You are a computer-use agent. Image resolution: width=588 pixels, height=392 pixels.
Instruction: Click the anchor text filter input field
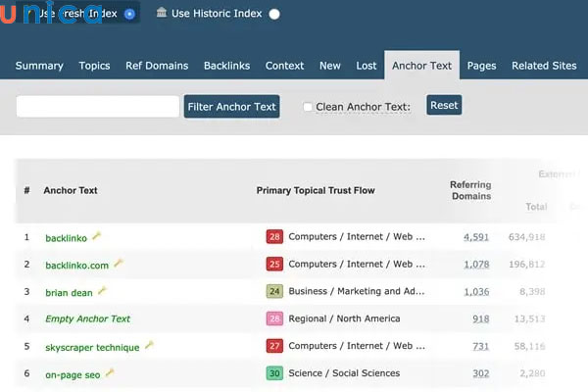pyautogui.click(x=97, y=107)
